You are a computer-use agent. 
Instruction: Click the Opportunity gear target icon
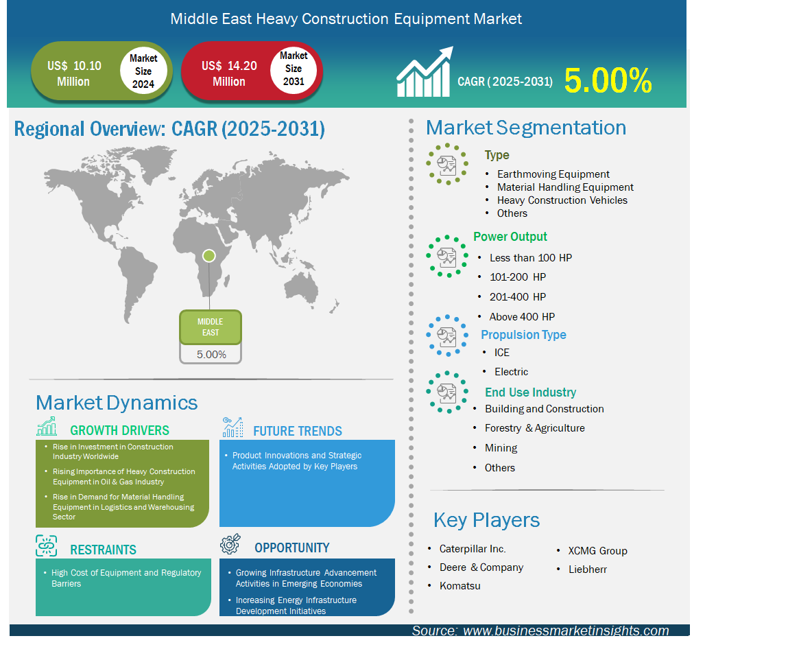click(x=230, y=544)
